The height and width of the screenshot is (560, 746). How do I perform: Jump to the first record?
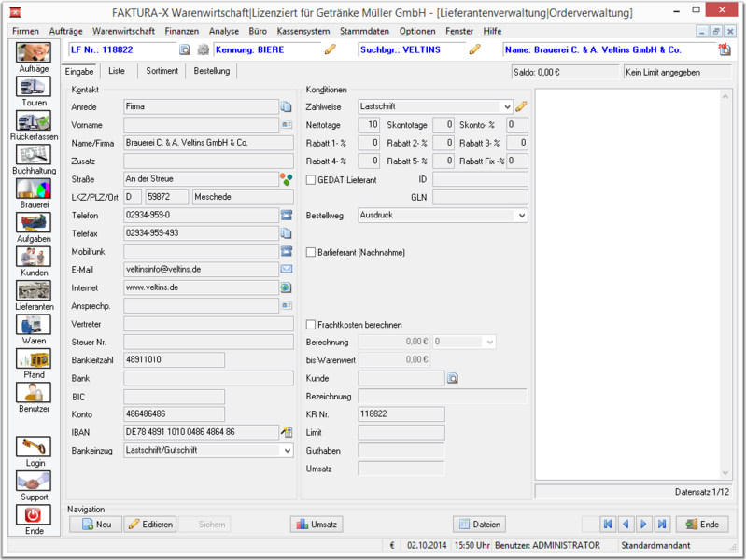click(608, 525)
